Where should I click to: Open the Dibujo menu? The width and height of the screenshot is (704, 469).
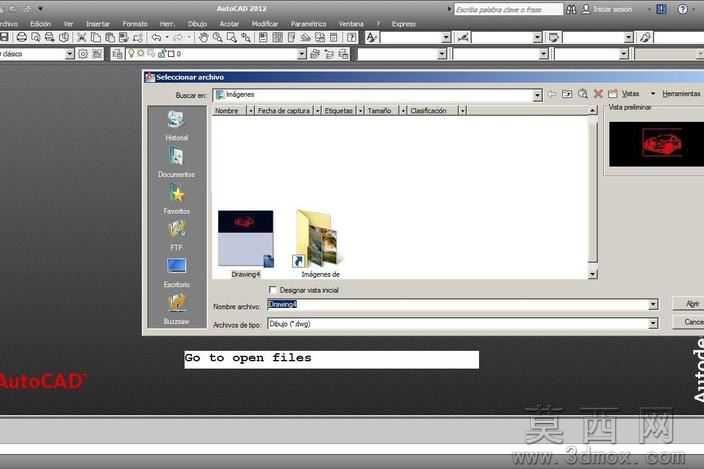tap(197, 24)
